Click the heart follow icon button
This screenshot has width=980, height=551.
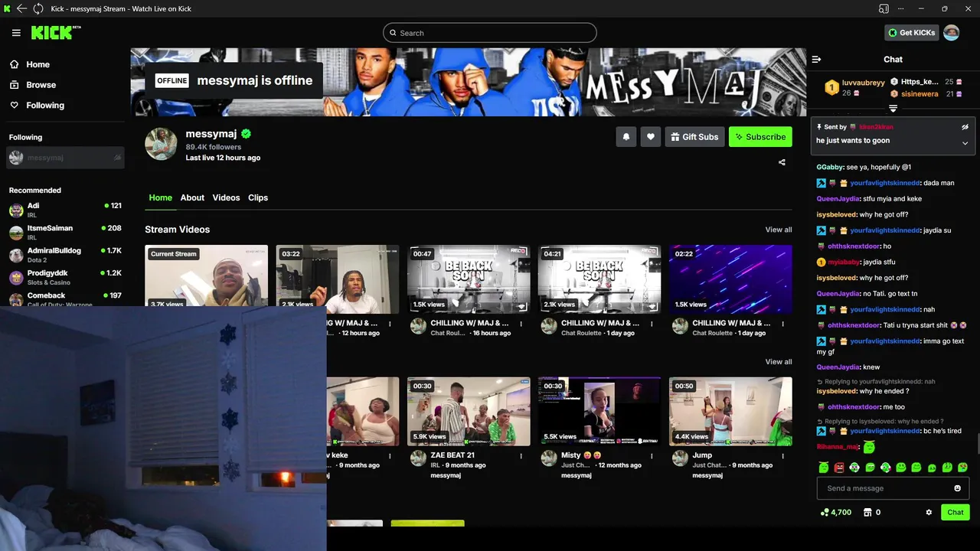650,137
